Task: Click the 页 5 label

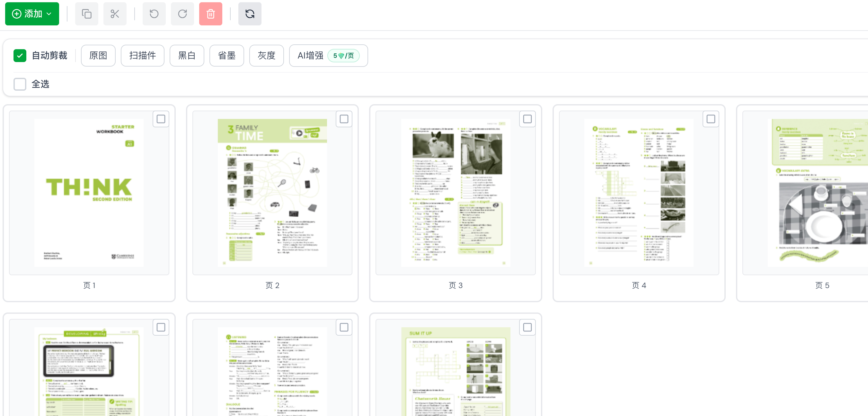Action: 822,285
